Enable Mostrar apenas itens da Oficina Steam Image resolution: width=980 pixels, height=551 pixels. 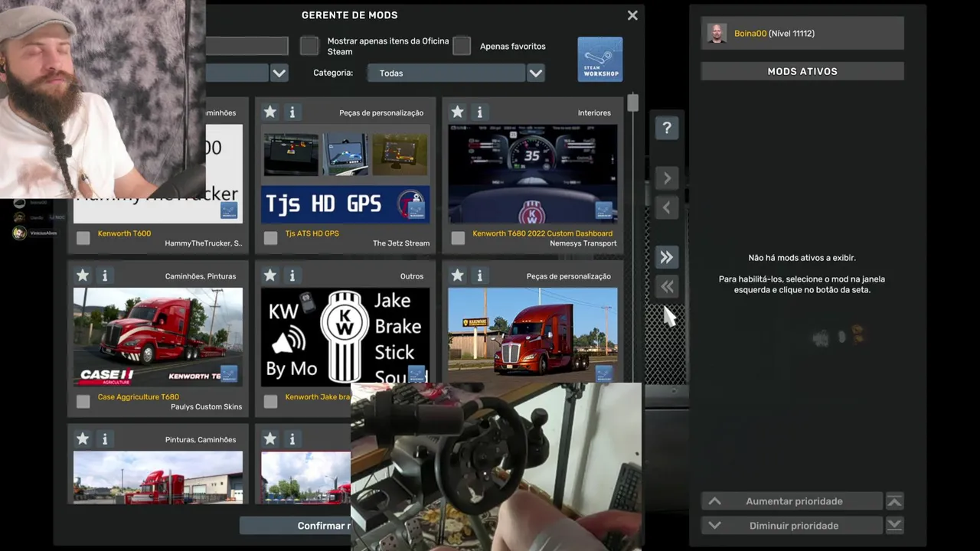309,46
